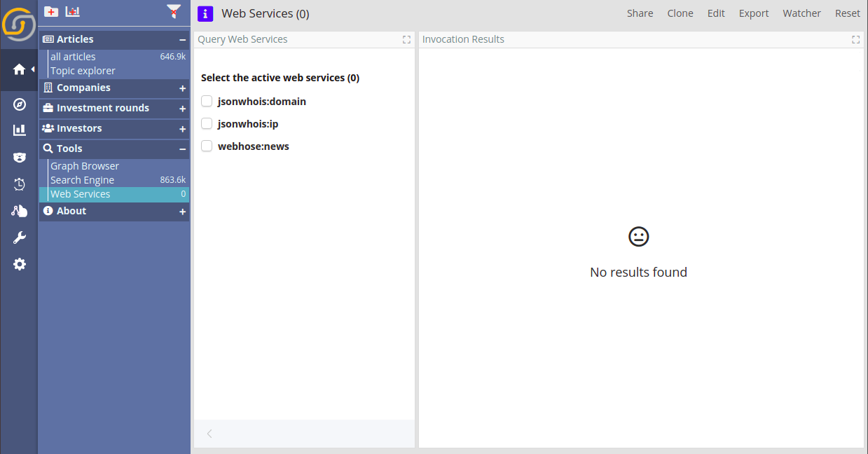
Task: Enable the jsonwhois:domain web service checkbox
Action: pos(207,102)
